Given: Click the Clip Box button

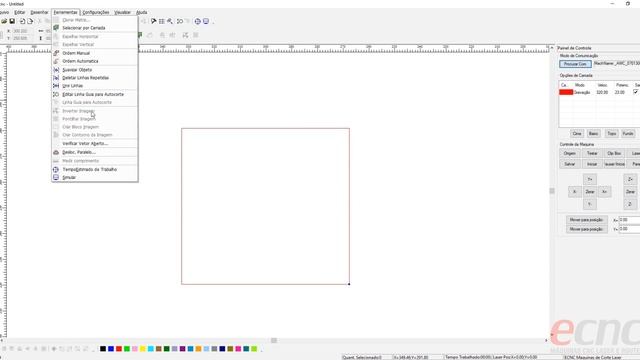Looking at the screenshot, I should tap(614, 153).
